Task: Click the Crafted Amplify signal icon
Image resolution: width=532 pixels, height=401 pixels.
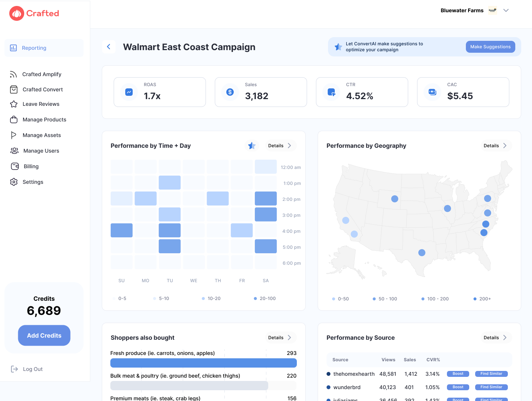Action: coord(13,74)
